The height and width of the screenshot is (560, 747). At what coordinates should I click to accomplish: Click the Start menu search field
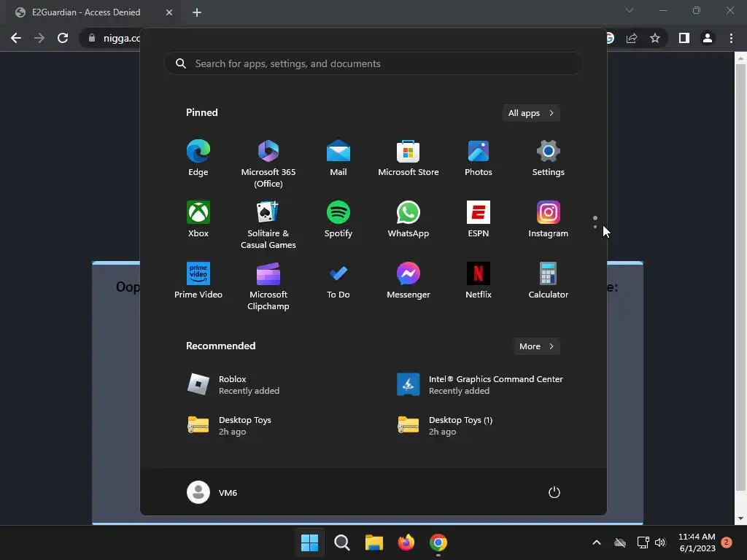point(373,64)
